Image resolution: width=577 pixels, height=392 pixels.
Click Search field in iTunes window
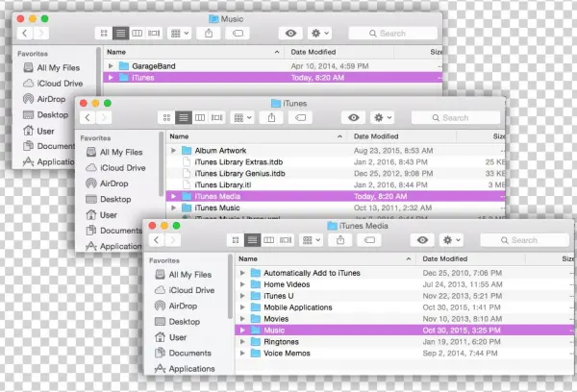(456, 117)
